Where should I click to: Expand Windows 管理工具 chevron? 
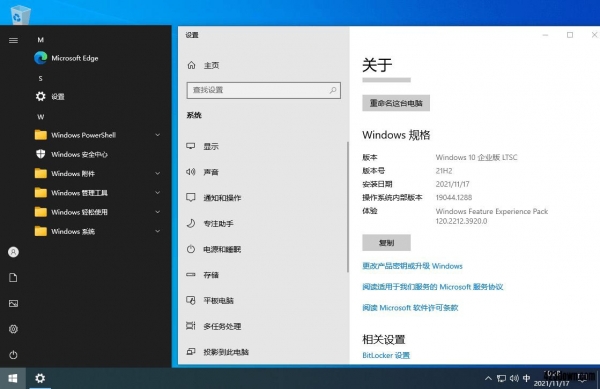158,193
